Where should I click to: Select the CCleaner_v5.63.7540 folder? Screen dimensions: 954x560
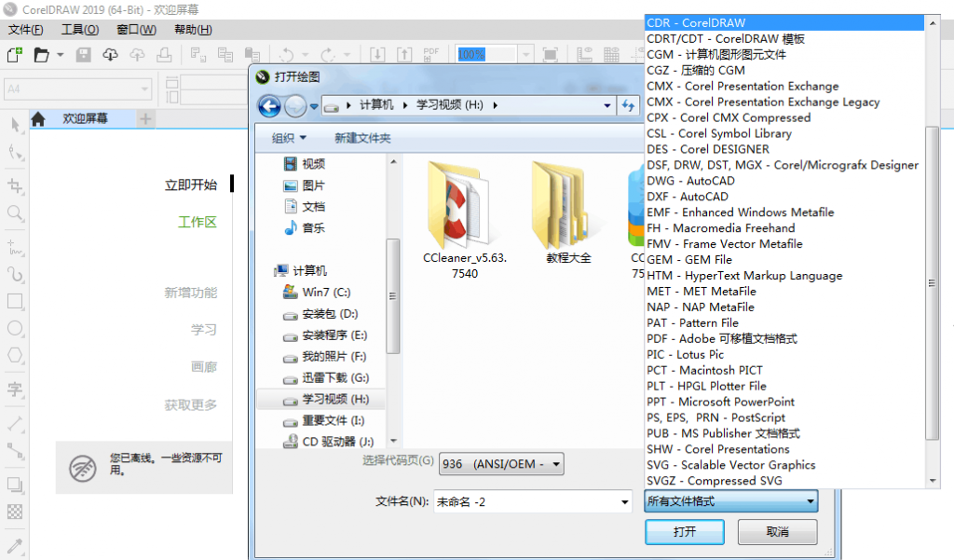pos(464,220)
